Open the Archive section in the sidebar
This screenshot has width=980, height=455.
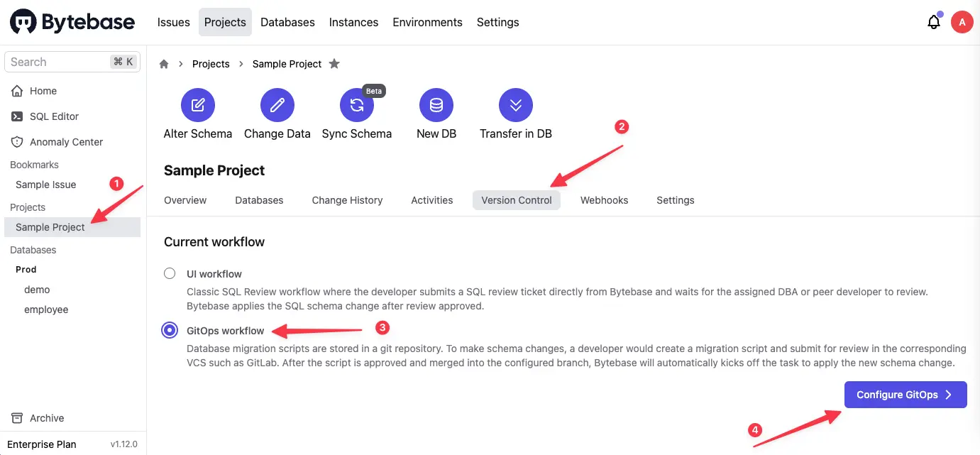tap(47, 418)
